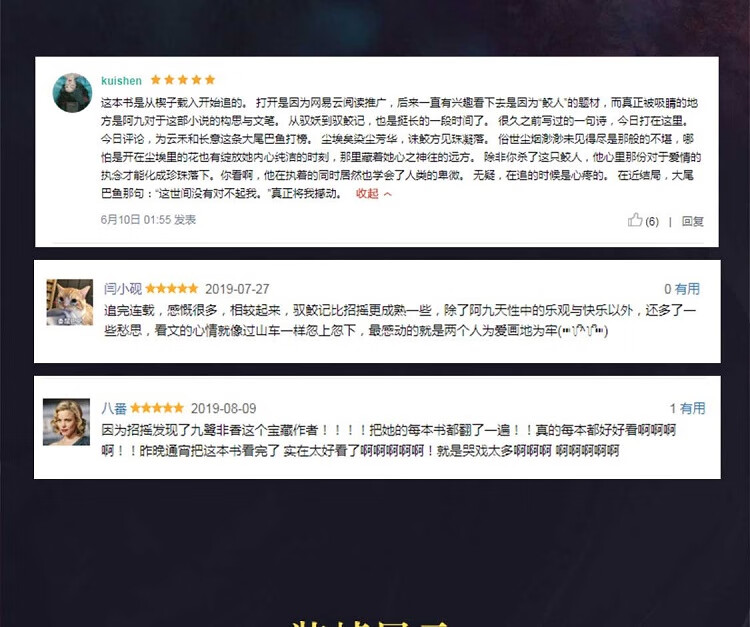Open the 闫小砚 user profile link
Image resolution: width=750 pixels, height=627 pixels.
tap(123, 289)
